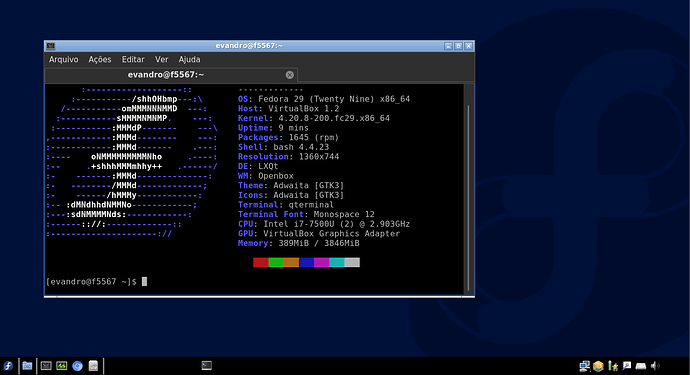Screen dimensions: 690x375
Task: Click the 'Host: VirtualBox 1.2' line
Action: pos(289,109)
